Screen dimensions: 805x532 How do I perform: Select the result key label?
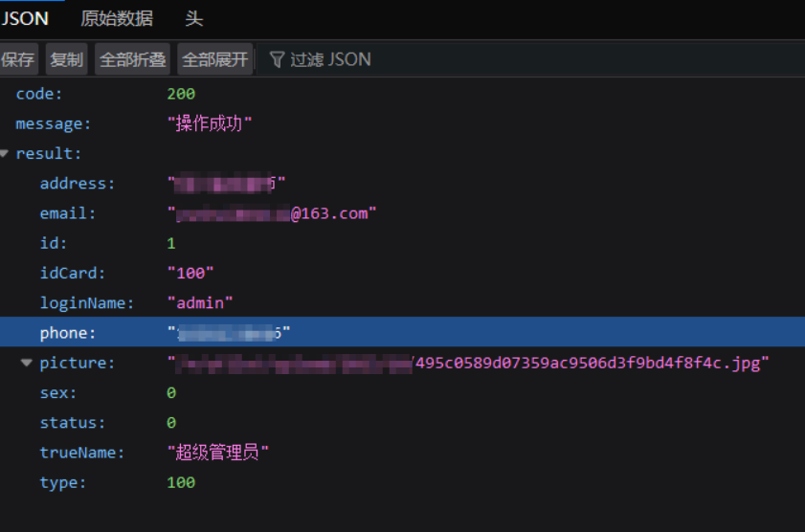point(48,153)
